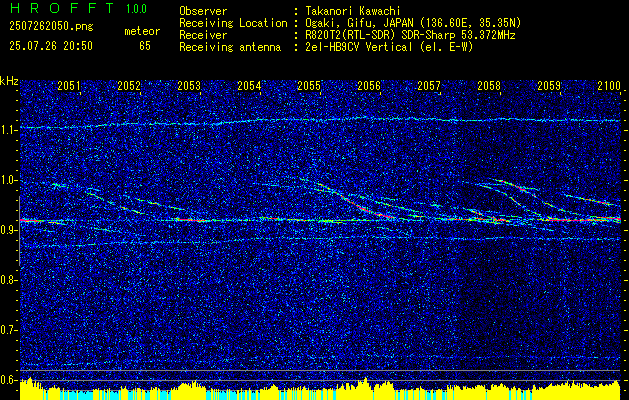Click the Receiver label
Viewport: 629px width, 400px height.
[203, 35]
